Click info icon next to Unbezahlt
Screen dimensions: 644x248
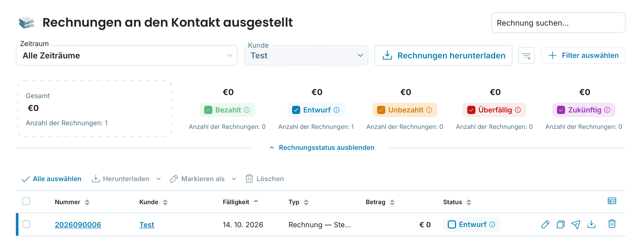coord(429,110)
